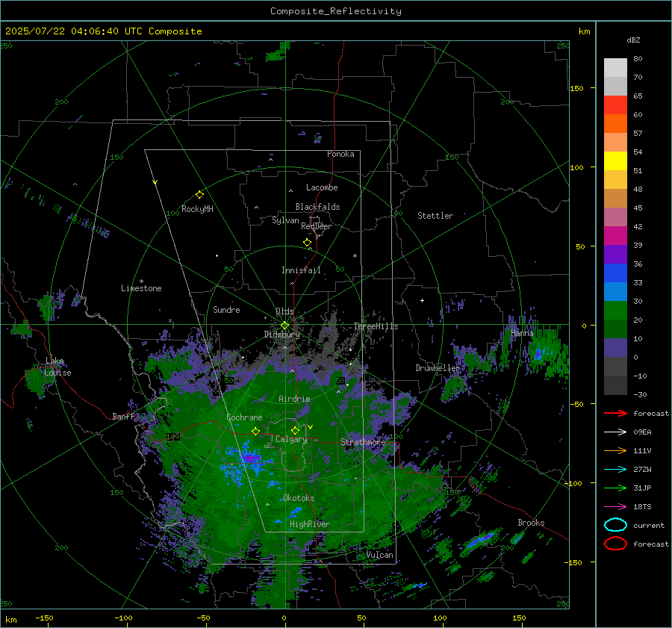Image resolution: width=672 pixels, height=628 pixels.
Task: Click the magenta storm core southwest of Calgary
Action: pyautogui.click(x=250, y=458)
